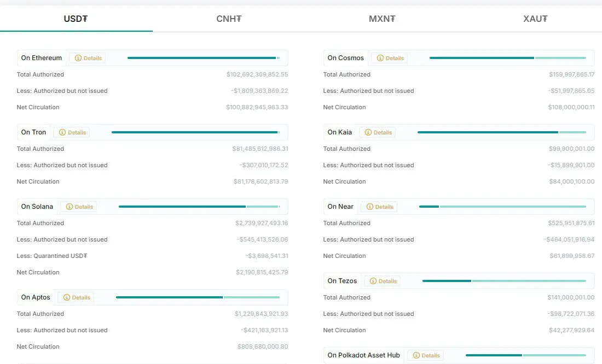Open Details for Polkadot Asset Hub
The height and width of the screenshot is (364, 602).
(x=426, y=356)
